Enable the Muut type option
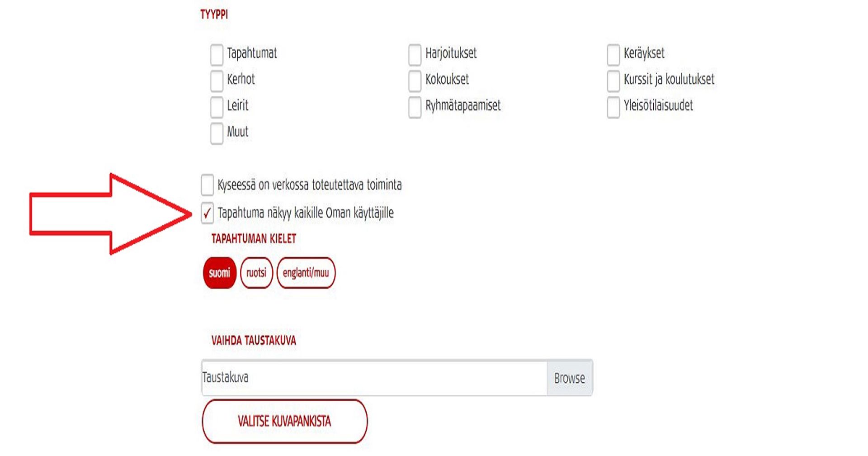Screen dimensions: 868x456 (217, 133)
